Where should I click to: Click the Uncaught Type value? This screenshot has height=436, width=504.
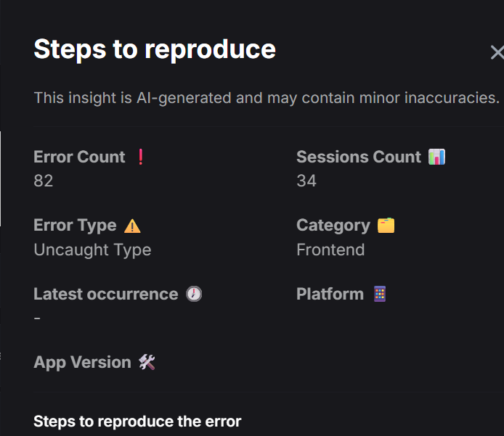92,250
